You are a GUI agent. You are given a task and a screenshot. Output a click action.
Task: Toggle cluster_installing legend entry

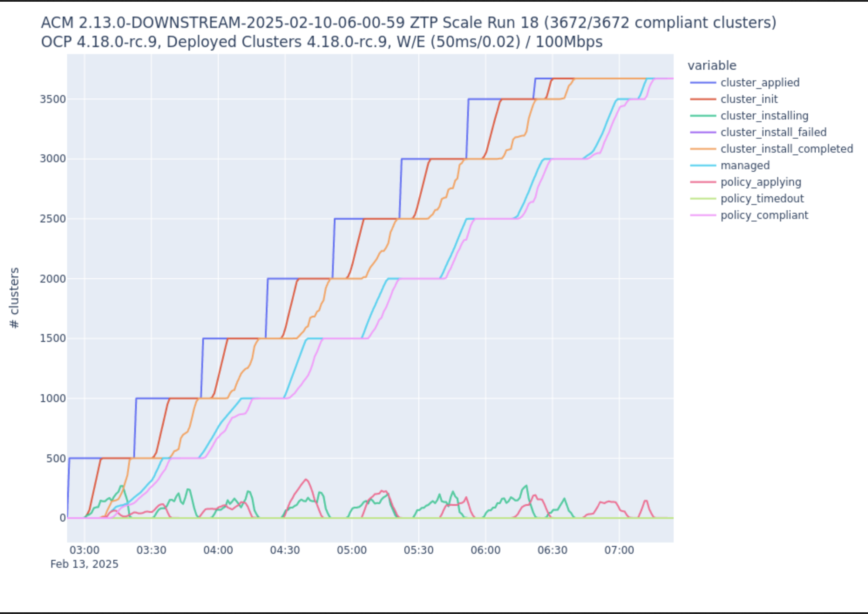tap(764, 116)
